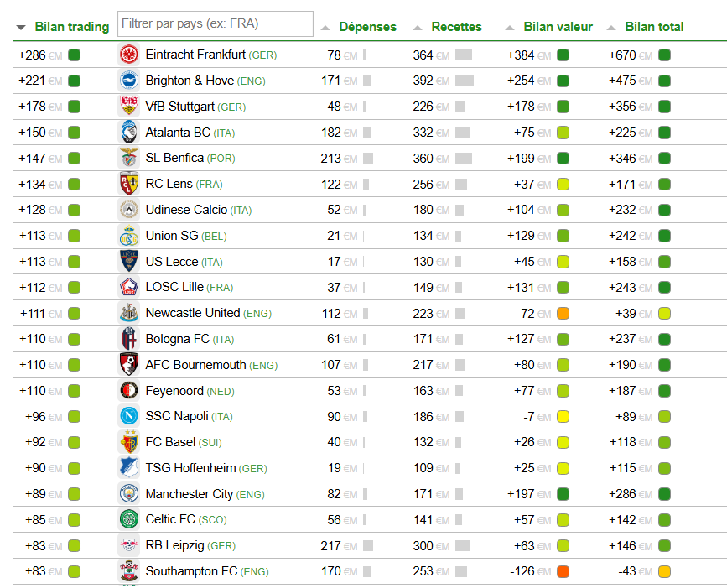Sort table by Bilan total header
The image size is (727, 588).
(x=654, y=27)
